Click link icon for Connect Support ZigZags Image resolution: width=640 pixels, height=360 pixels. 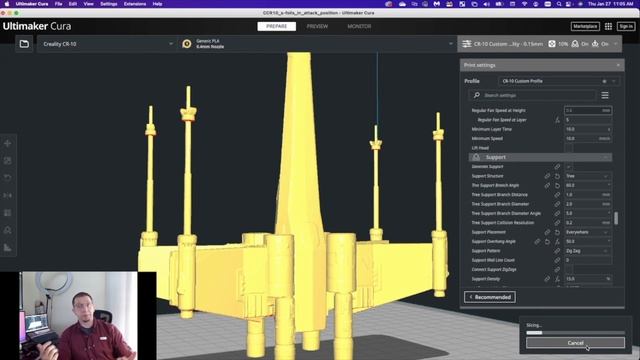point(557,269)
